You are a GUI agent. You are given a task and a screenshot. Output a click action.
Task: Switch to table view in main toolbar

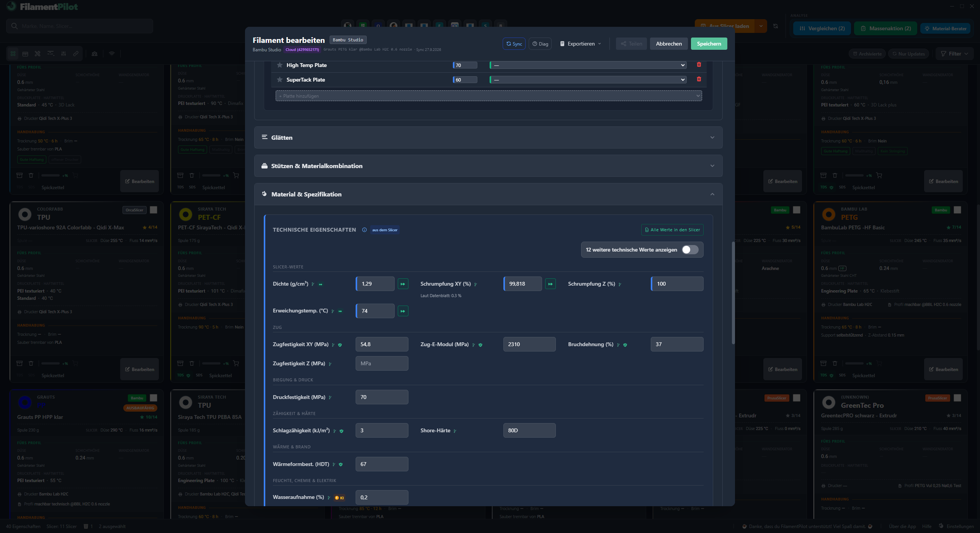(x=25, y=54)
